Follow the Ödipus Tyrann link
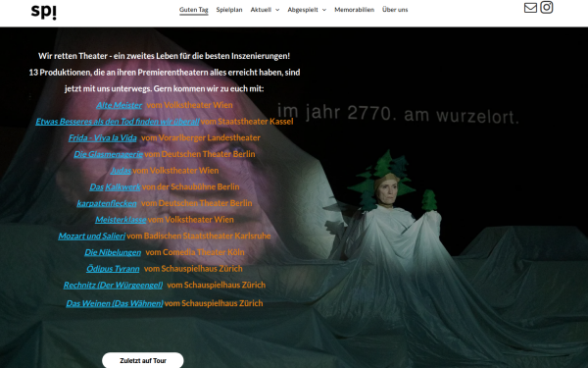 pyautogui.click(x=113, y=269)
